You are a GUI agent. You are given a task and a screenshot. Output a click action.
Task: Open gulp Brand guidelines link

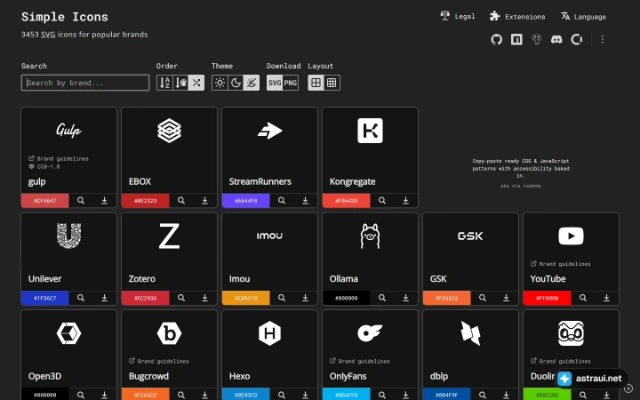point(58,158)
